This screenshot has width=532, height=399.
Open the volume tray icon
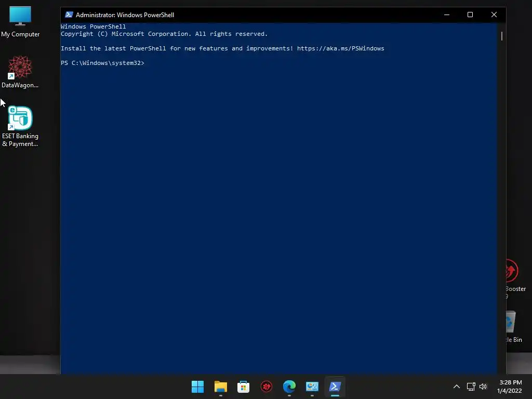coord(483,387)
